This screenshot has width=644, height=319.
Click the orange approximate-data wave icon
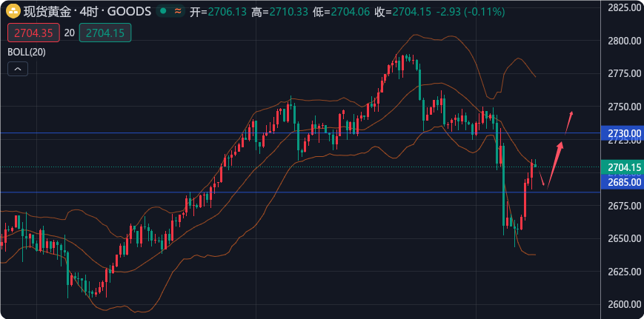pos(178,12)
